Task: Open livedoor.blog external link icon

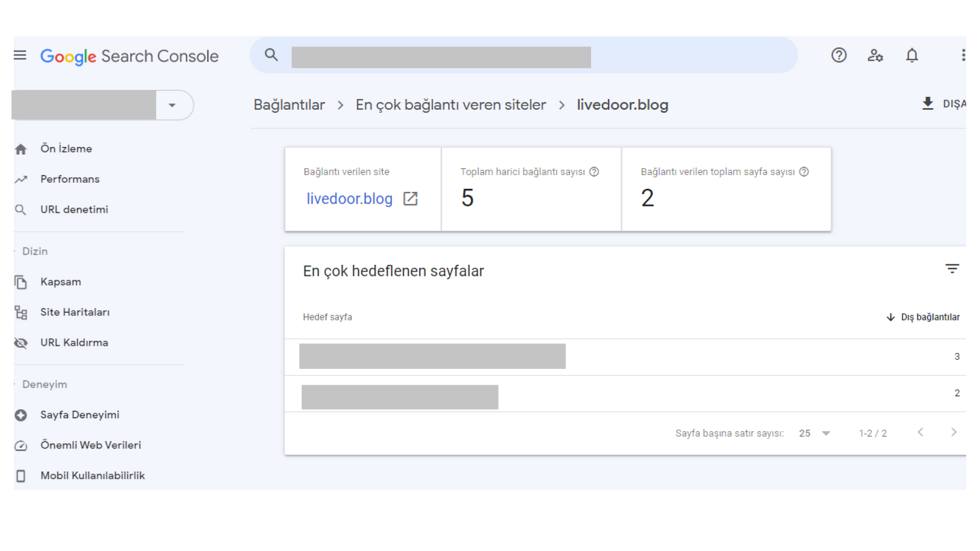Action: 410,198
